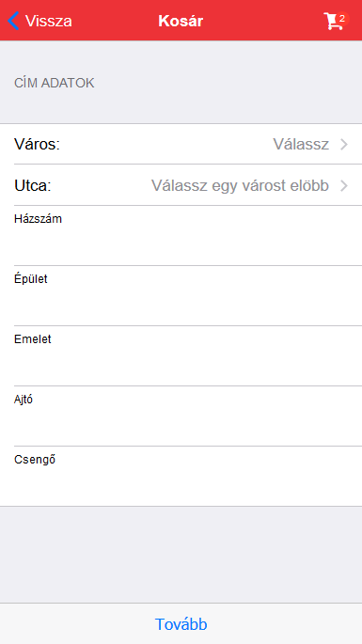The height and width of the screenshot is (644, 362).
Task: Click the Utca label text
Action: point(33,185)
